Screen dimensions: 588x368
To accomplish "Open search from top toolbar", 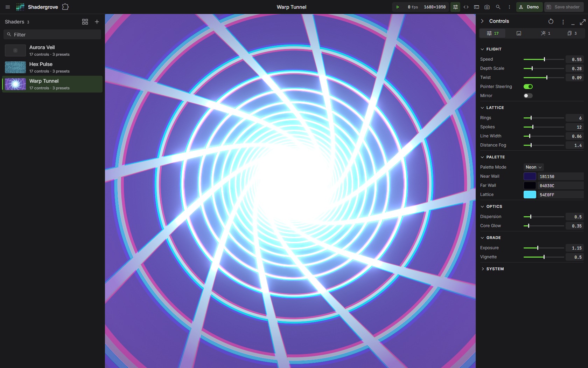I will (x=498, y=7).
